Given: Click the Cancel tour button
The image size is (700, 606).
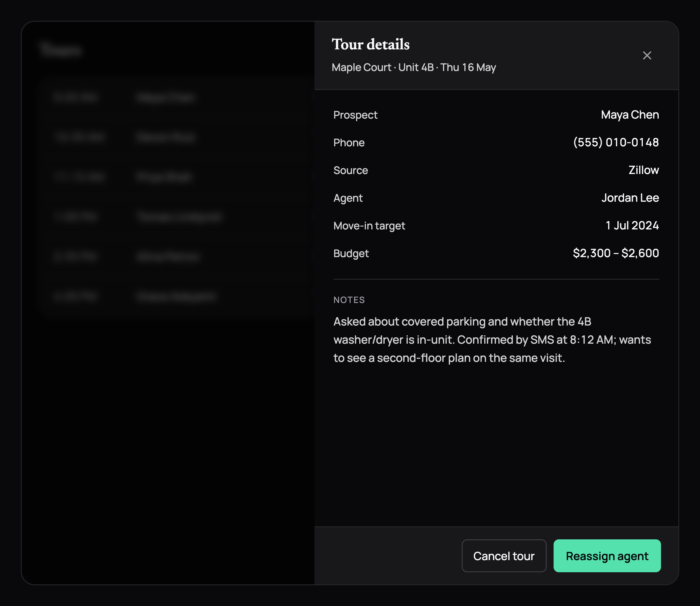Looking at the screenshot, I should (x=504, y=555).
